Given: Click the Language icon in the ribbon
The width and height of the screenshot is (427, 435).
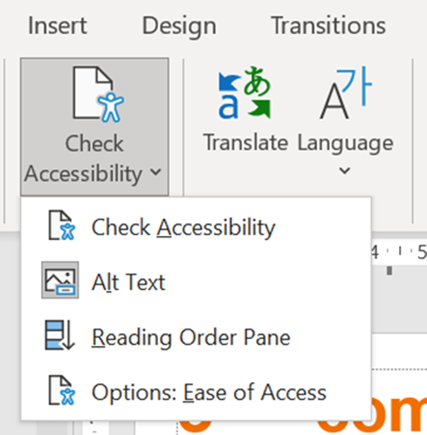Looking at the screenshot, I should [x=345, y=93].
